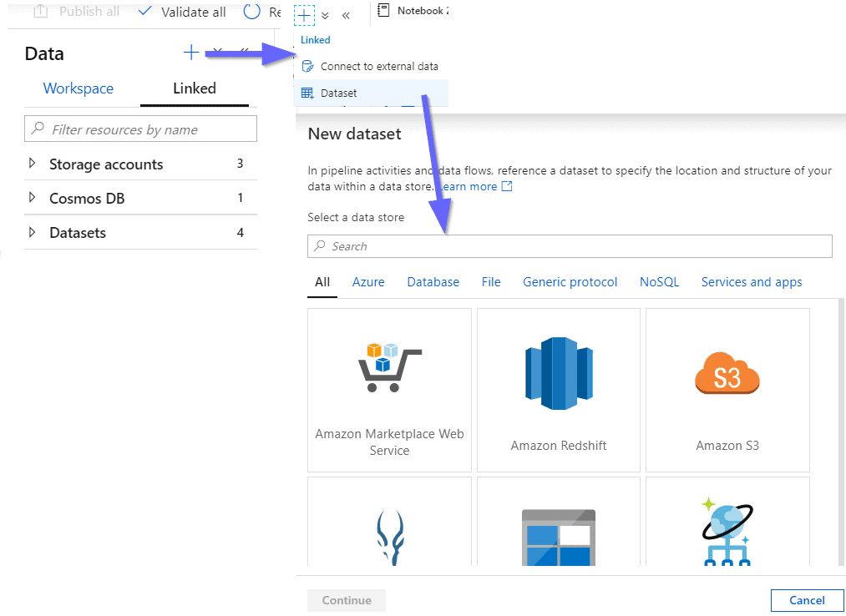This screenshot has height=616, width=846.
Task: Select the Datasets label in the tree
Action: [x=78, y=233]
